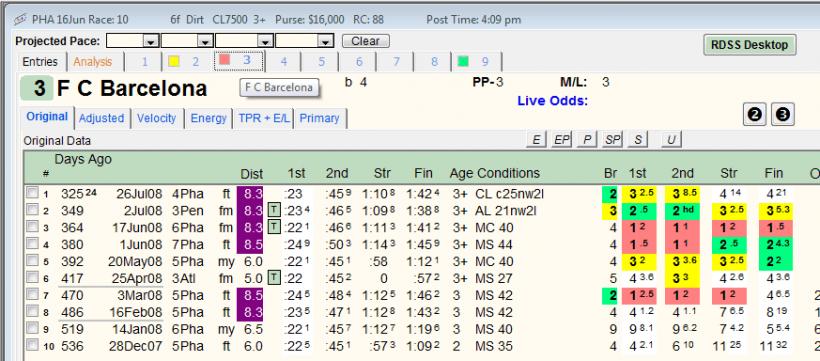
Task: Select horse tab 1
Action: 144,62
